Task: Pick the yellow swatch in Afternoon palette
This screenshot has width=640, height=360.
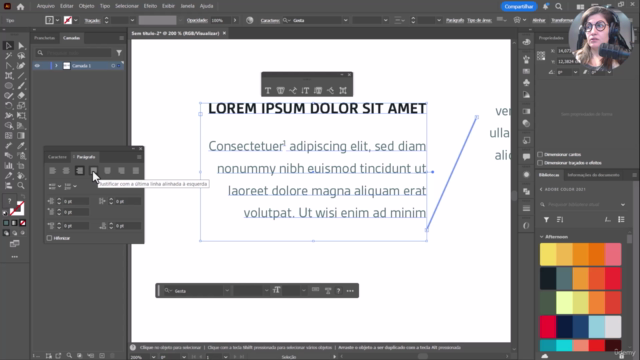Action: (548, 254)
